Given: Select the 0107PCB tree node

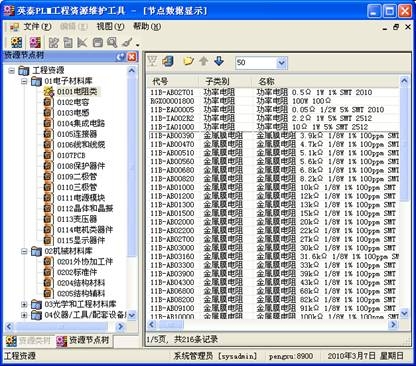Looking at the screenshot, I should click(x=71, y=156).
